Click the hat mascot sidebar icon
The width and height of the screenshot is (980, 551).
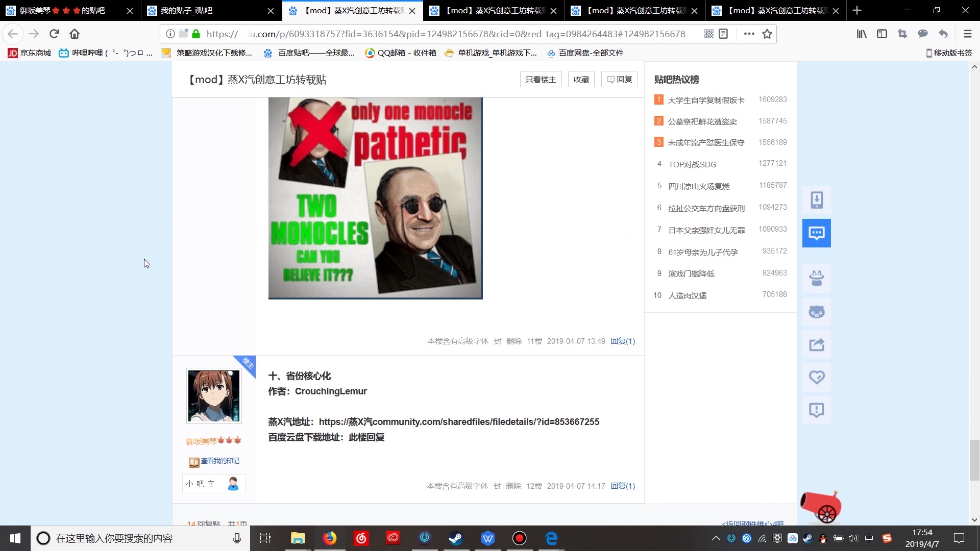817,278
